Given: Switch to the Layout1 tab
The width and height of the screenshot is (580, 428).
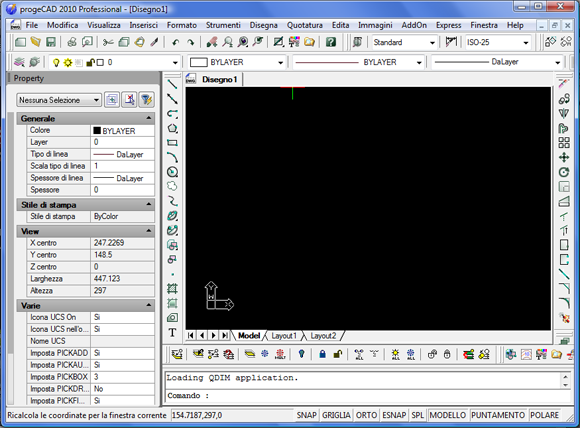Looking at the screenshot, I should (284, 336).
